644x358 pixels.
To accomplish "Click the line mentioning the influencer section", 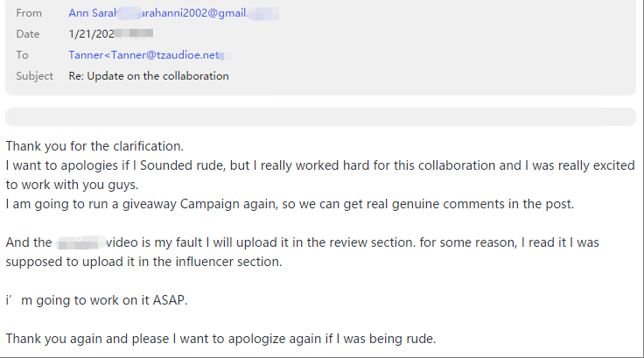I will pyautogui.click(x=143, y=262).
